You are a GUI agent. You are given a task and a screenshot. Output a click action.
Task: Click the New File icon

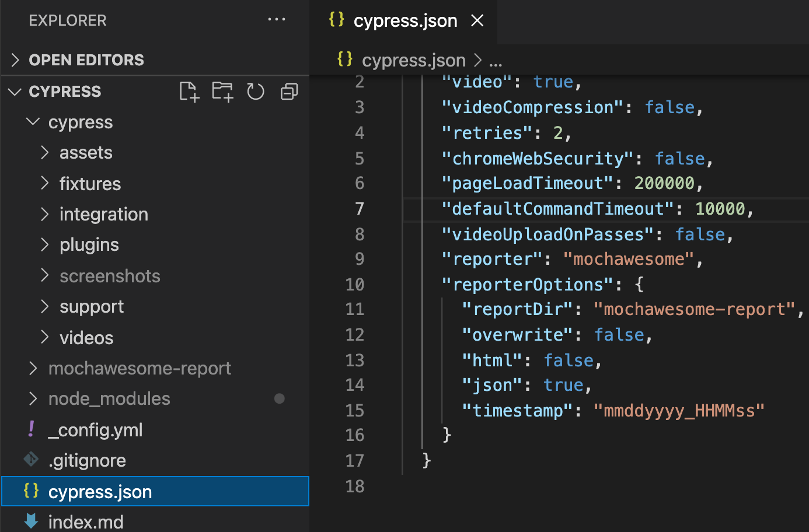pos(189,92)
